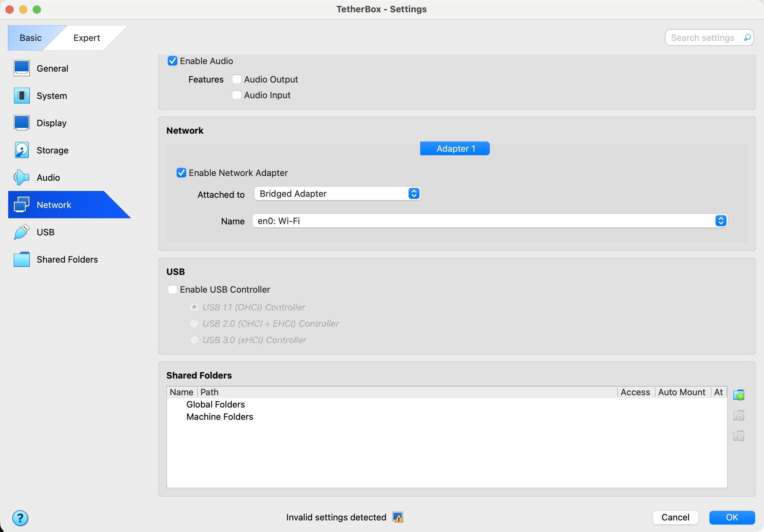This screenshot has height=532, width=764.
Task: Click the Path column header
Action: [407, 392]
